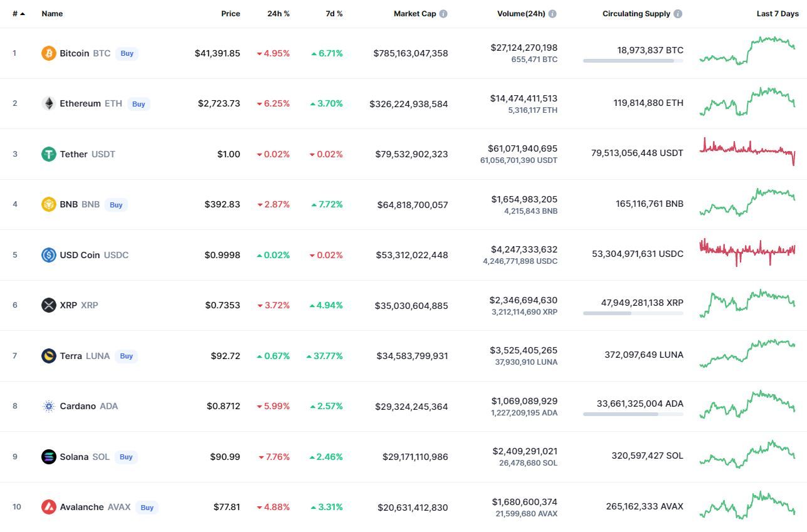Click Cardano circulating supply progress bar
807x532 pixels.
point(633,414)
